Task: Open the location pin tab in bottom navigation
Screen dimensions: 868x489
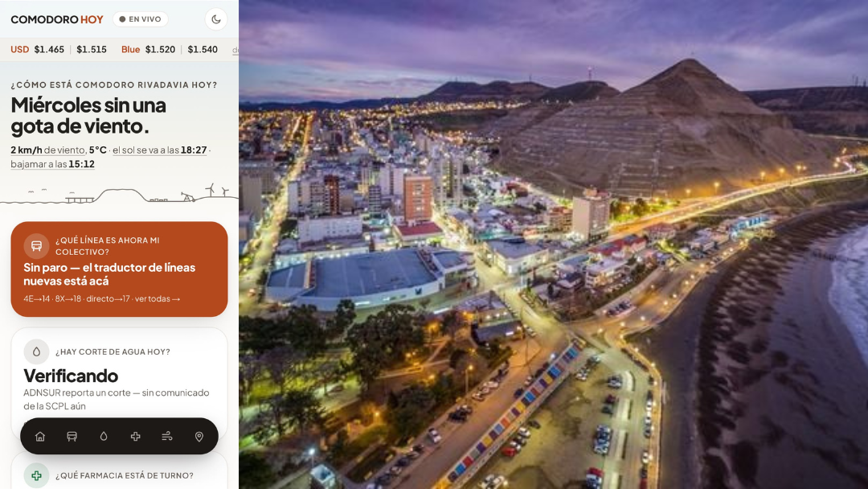Action: (199, 437)
